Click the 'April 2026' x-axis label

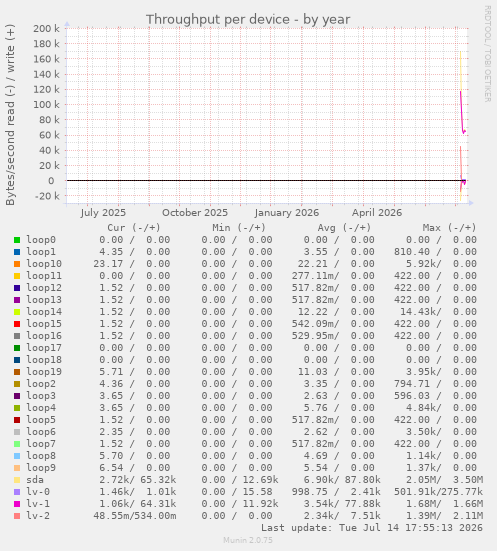[x=377, y=213]
